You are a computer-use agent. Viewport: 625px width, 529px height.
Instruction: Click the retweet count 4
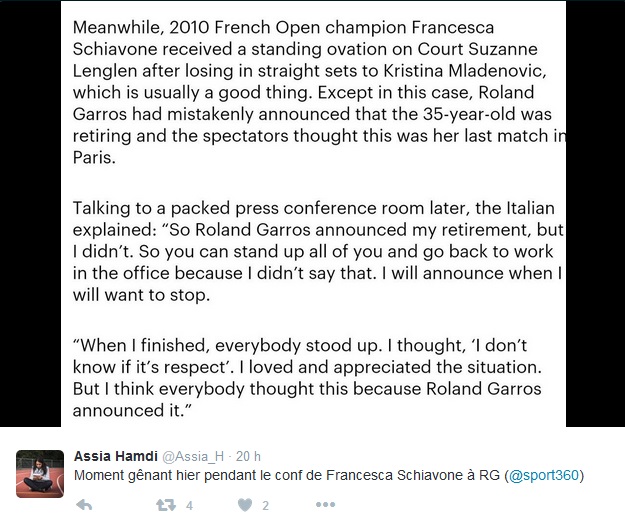(x=189, y=506)
